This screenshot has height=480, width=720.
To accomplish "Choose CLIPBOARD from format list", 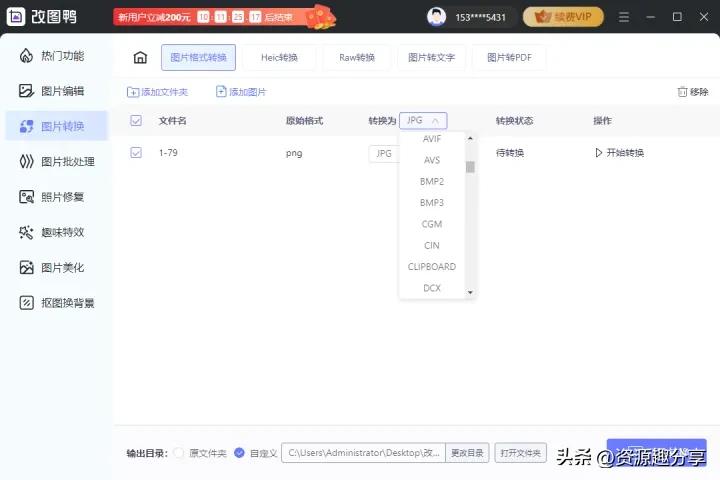I will click(x=432, y=267).
